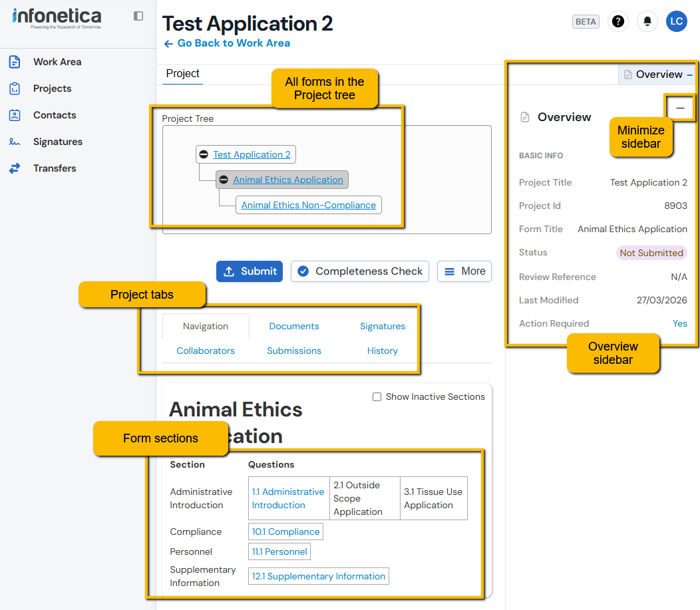Collapse the Animal Ethics Application tree node

coord(224,180)
